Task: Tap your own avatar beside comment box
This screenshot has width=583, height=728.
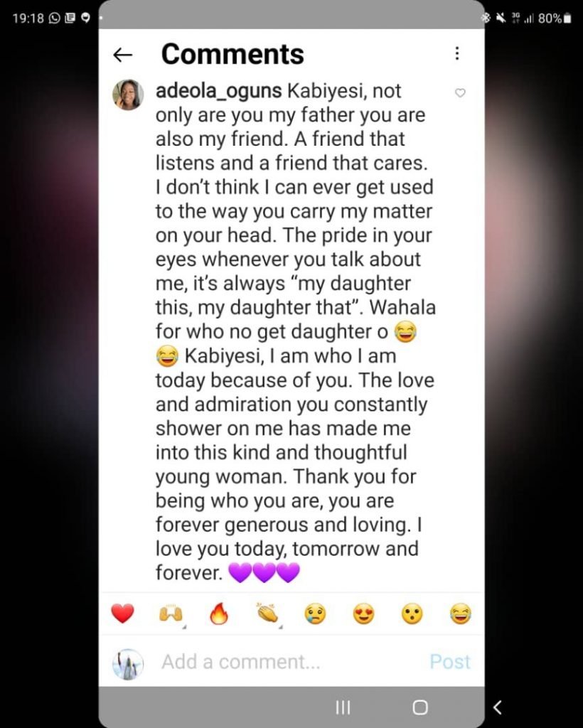Action: click(x=128, y=665)
